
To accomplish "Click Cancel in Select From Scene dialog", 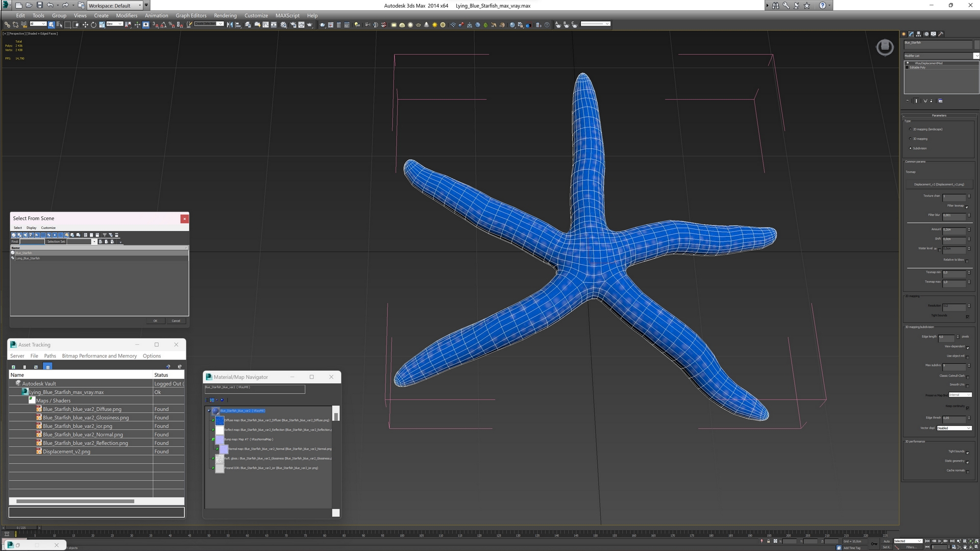I will (176, 321).
